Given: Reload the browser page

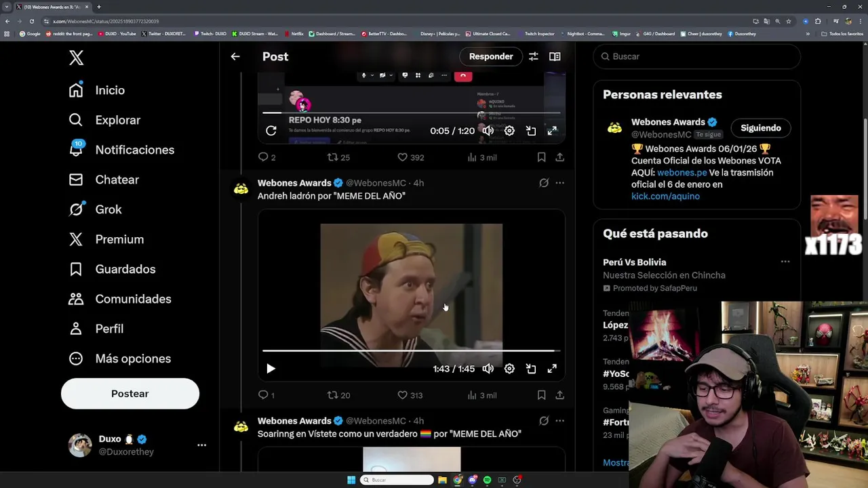Looking at the screenshot, I should pyautogui.click(x=31, y=21).
